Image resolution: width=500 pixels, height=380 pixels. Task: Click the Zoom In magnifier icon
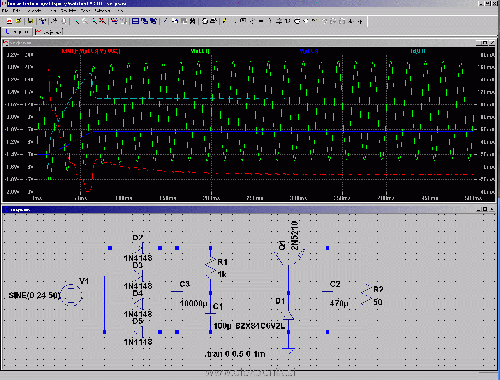[x=76, y=21]
